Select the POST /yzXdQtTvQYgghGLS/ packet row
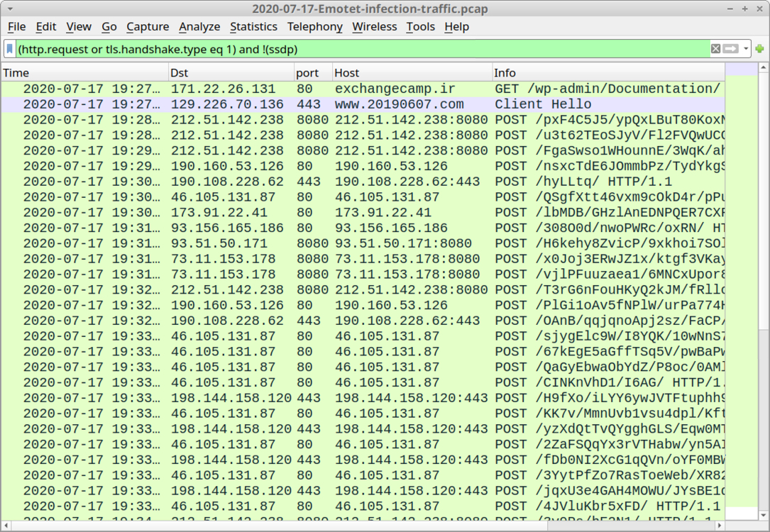Image resolution: width=770 pixels, height=532 pixels. coord(363,429)
